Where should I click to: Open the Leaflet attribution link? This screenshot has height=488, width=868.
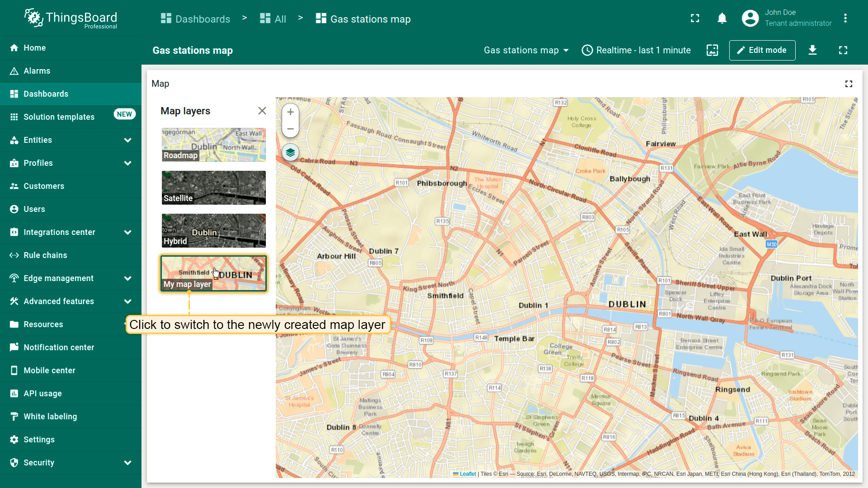coord(467,474)
